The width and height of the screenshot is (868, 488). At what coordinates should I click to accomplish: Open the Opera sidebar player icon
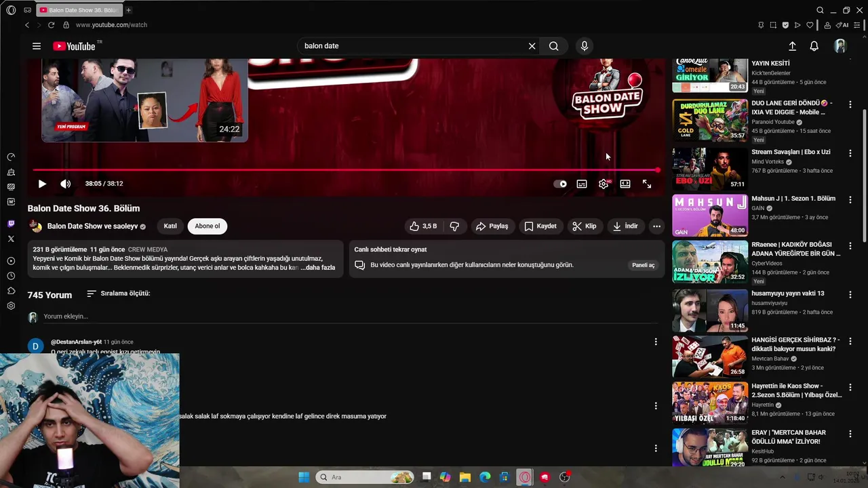pyautogui.click(x=11, y=261)
